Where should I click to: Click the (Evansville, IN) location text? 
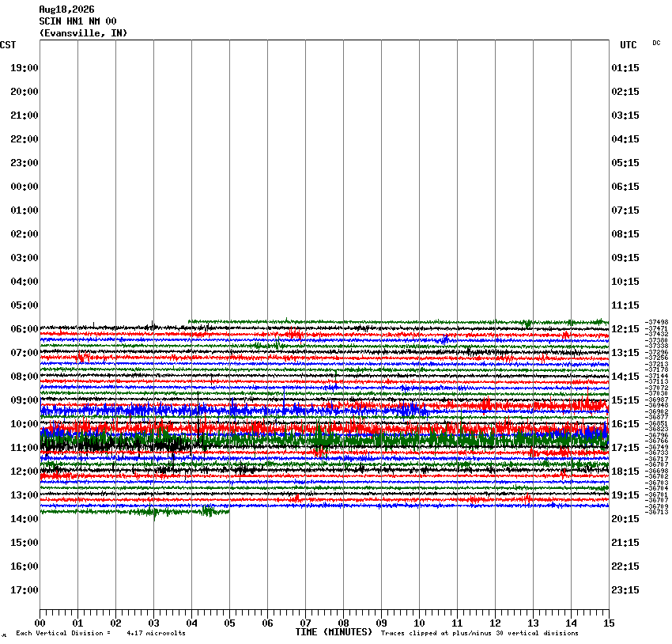tap(83, 33)
